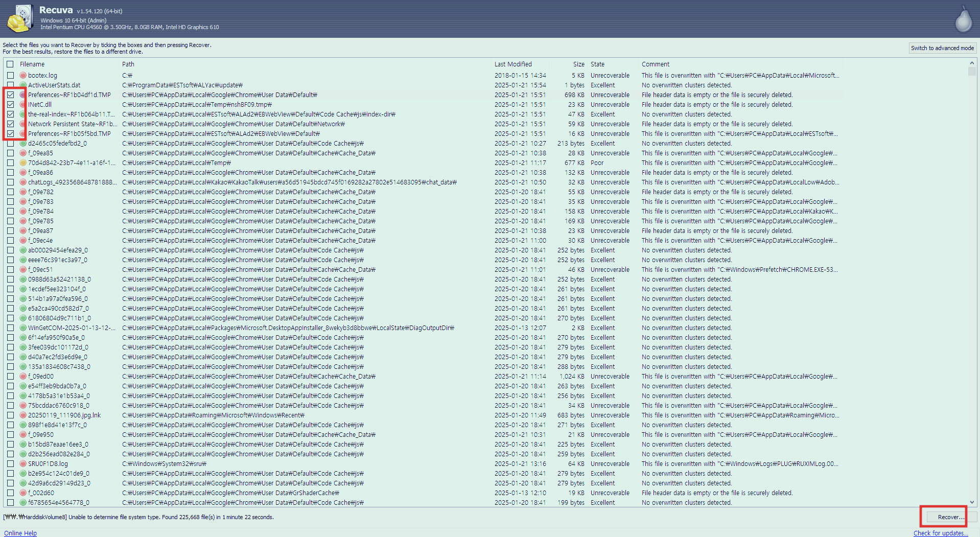Sort by the Size column header
980x537 pixels.
578,64
